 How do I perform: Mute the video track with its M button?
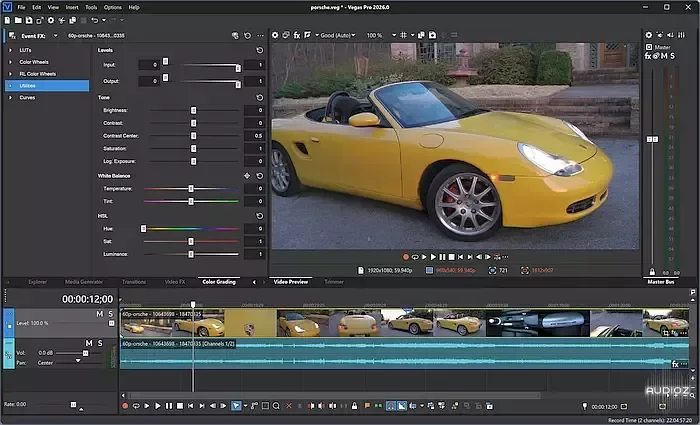point(100,314)
